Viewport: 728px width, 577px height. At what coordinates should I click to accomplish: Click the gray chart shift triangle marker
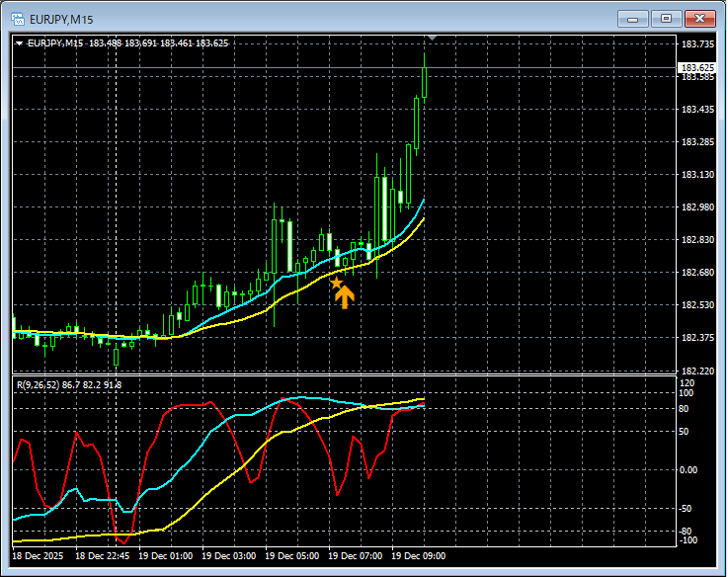tap(431, 38)
